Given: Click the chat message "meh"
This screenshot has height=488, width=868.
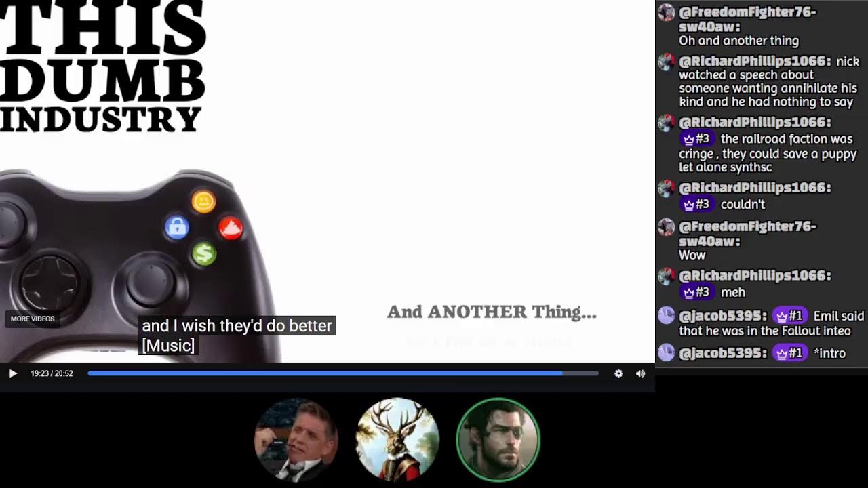Looking at the screenshot, I should point(732,292).
